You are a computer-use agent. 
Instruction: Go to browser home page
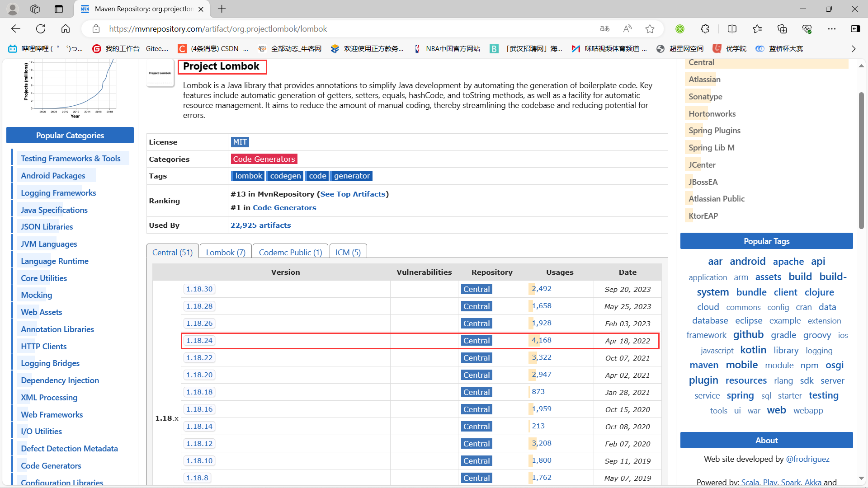[x=66, y=29]
